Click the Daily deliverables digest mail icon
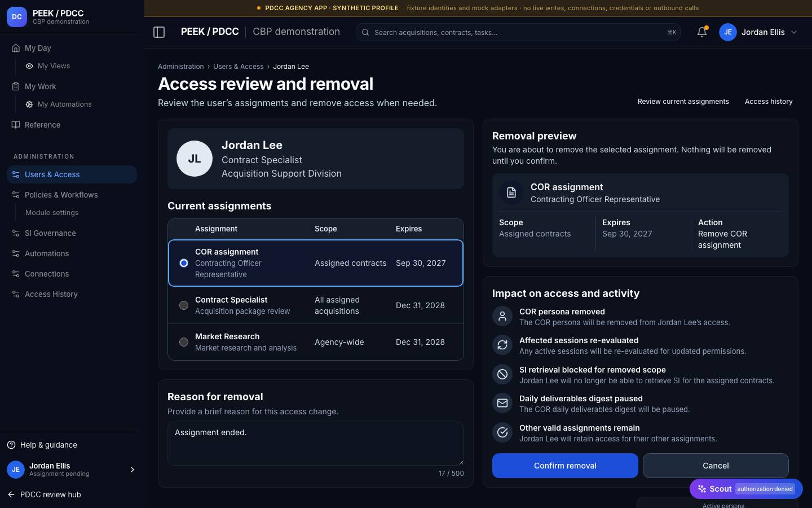Viewport: 812px width, 508px height. [502, 403]
